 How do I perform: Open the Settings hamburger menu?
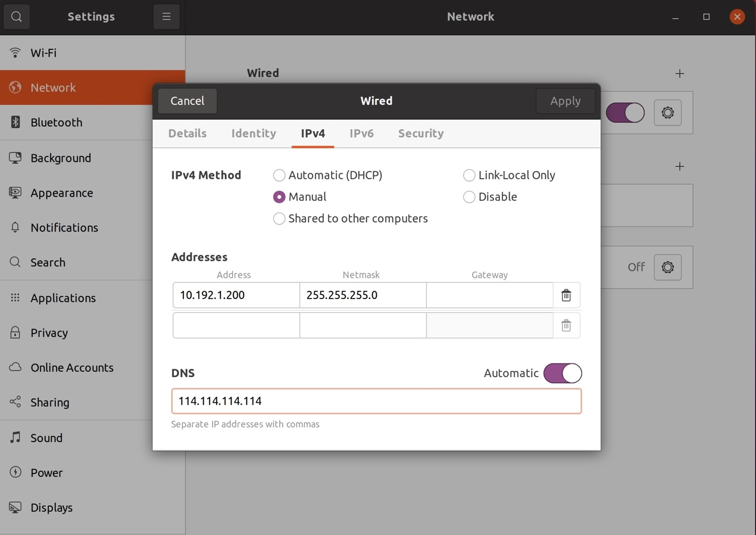pyautogui.click(x=167, y=17)
